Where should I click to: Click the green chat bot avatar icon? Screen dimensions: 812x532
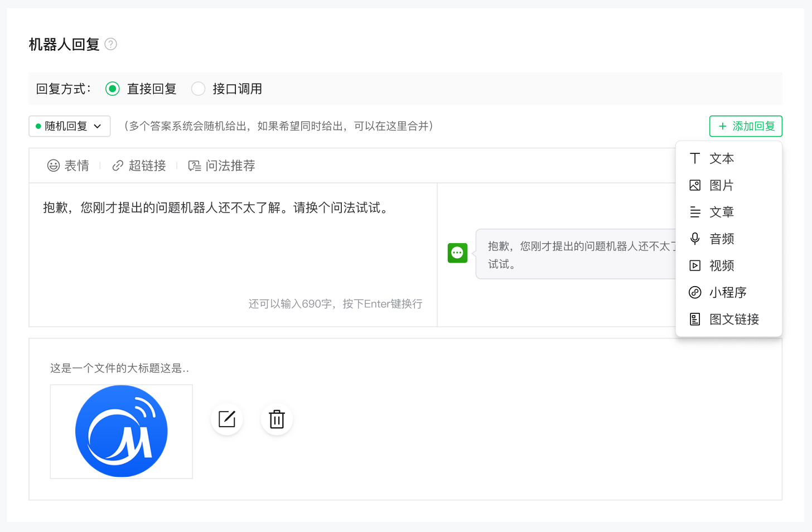457,253
